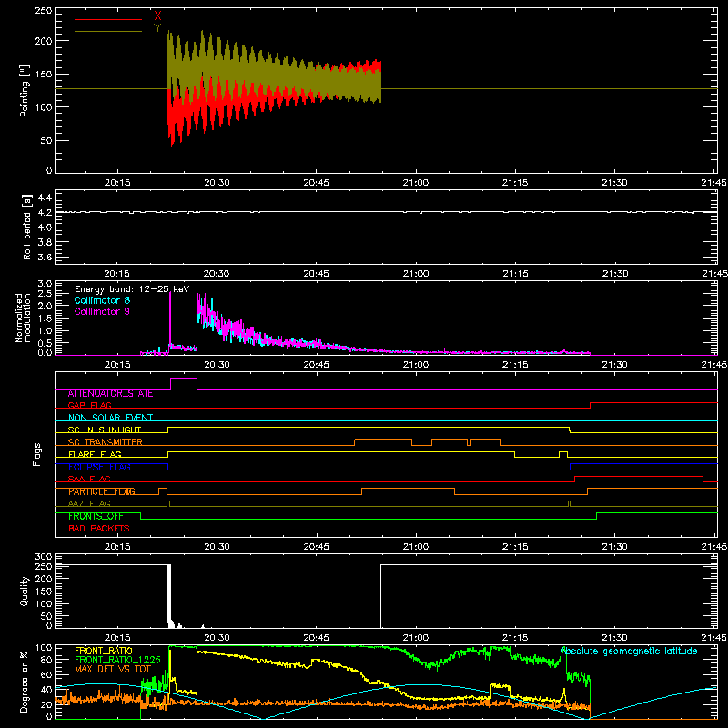Image resolution: width=728 pixels, height=728 pixels.
Task: Click the 250 tick on Pointing axis
Action: tap(44, 11)
